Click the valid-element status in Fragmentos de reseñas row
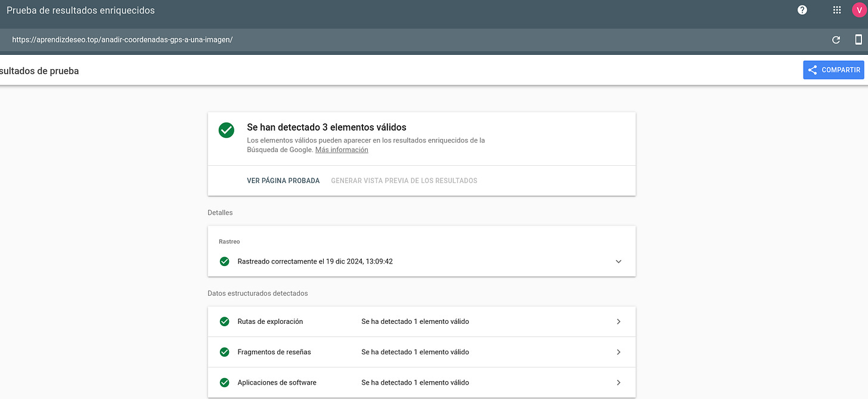The image size is (868, 399). click(415, 352)
